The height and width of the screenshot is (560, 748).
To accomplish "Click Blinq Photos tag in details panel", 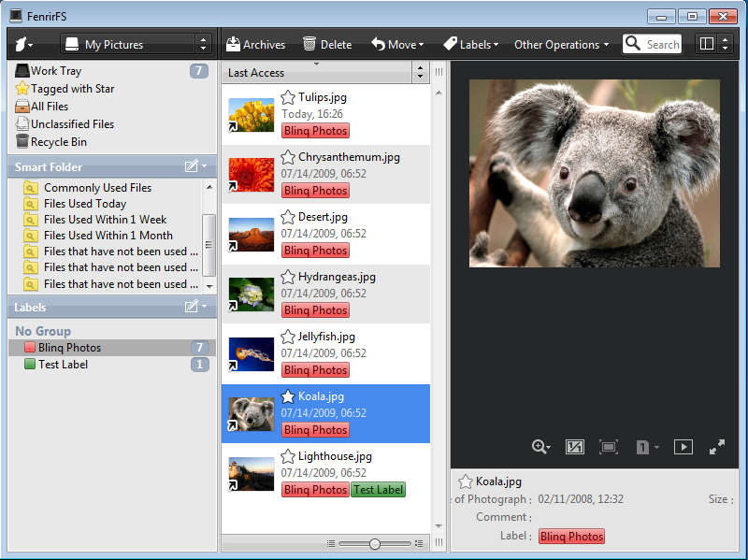I will point(572,536).
